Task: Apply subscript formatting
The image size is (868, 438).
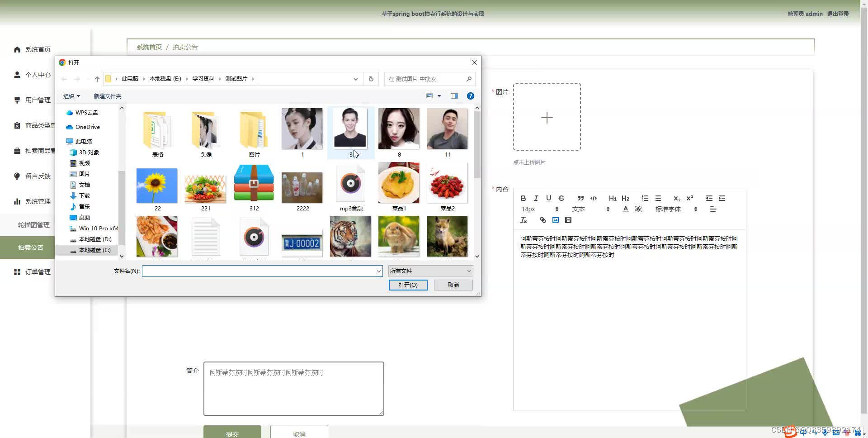Action: (x=677, y=198)
